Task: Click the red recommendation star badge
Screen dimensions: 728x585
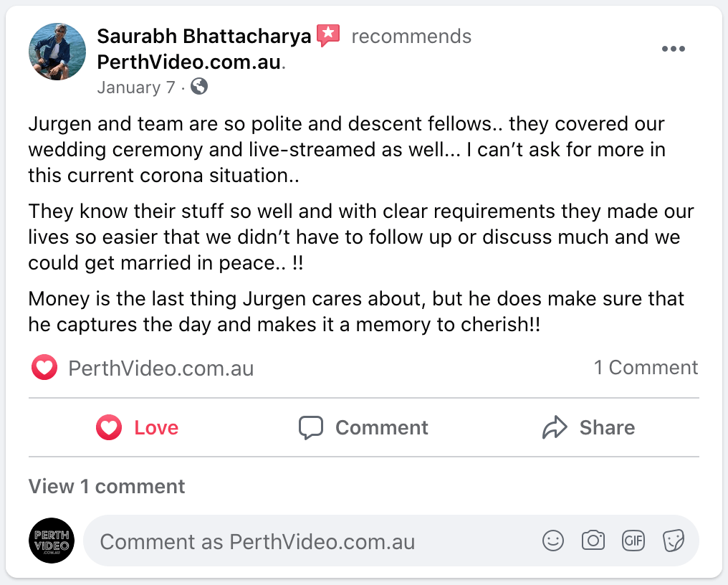Action: point(328,35)
